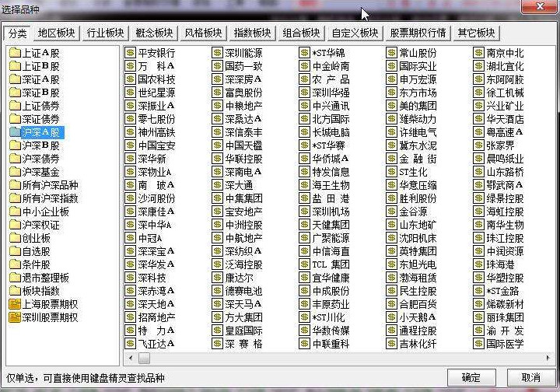Image resolution: width=560 pixels, height=392 pixels.
Task: Open the 沪深B股 folder icon
Action: tap(15, 145)
